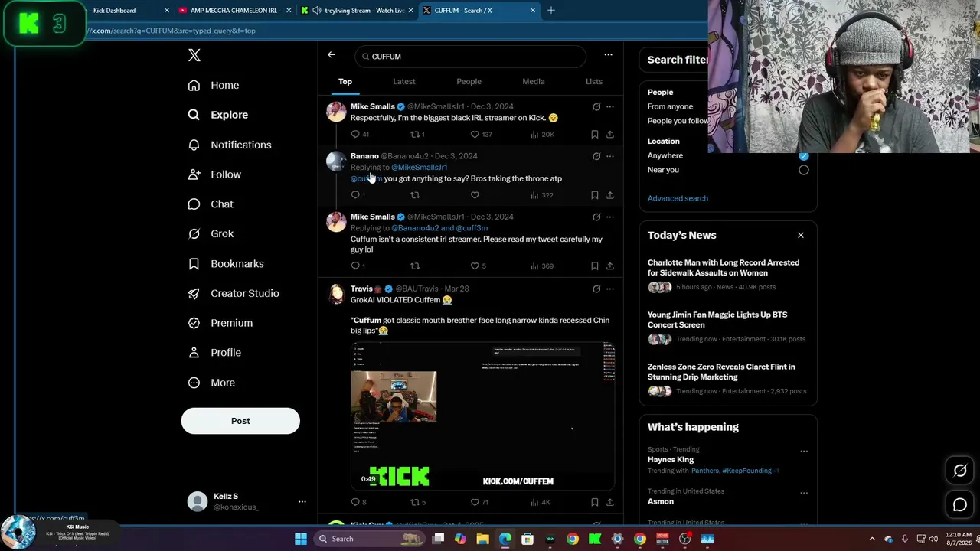Click the Post button
Screen dimensions: 980x551
[240, 421]
